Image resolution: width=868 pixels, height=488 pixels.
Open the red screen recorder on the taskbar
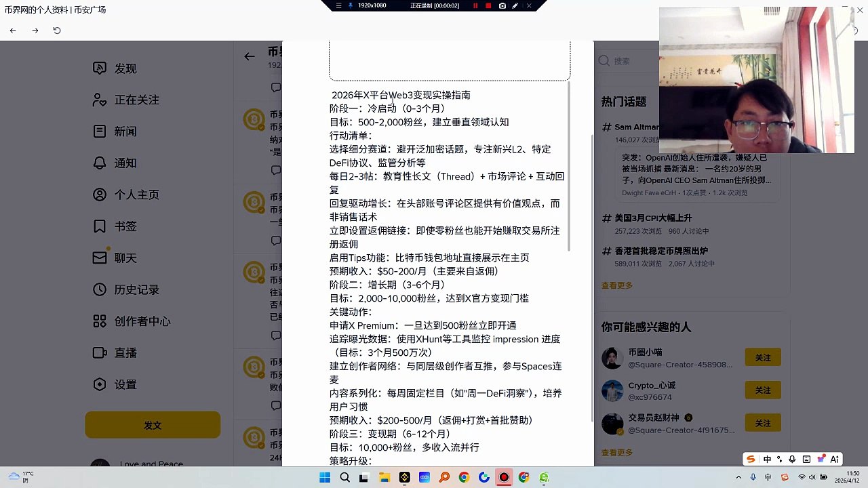pos(504,477)
